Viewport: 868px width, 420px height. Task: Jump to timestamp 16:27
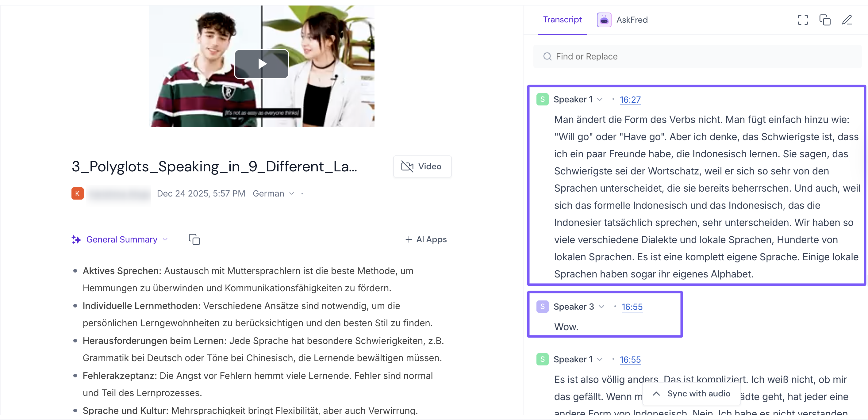(630, 100)
